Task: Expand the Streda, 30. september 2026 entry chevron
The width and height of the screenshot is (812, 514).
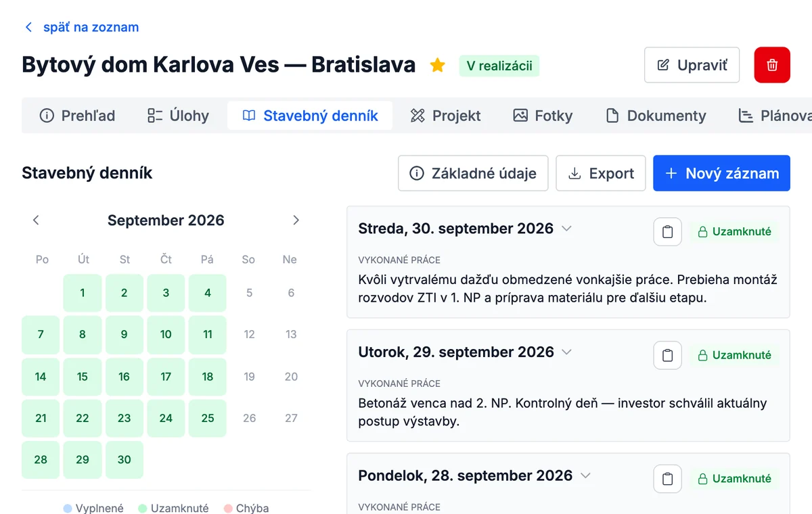Action: tap(567, 229)
